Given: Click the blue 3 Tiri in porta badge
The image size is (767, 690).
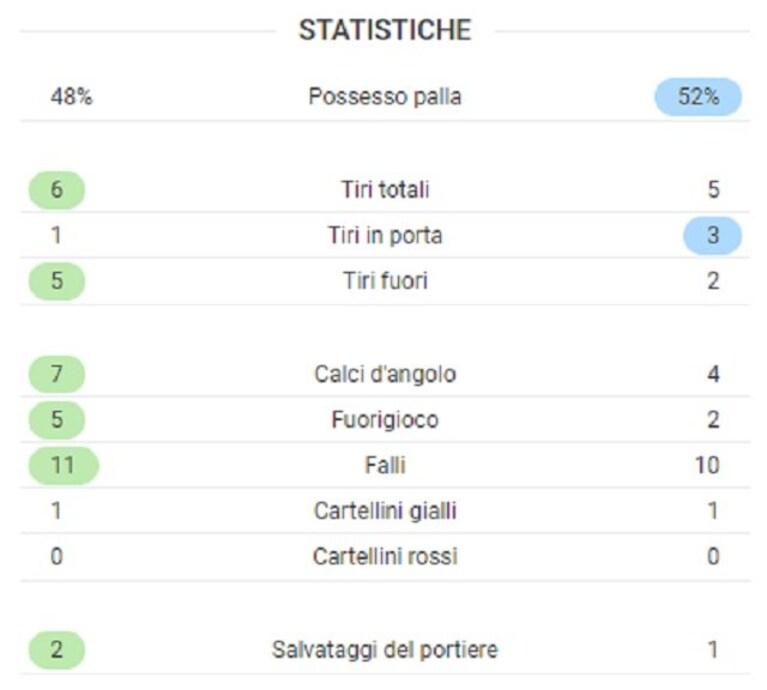Looking at the screenshot, I should (713, 235).
